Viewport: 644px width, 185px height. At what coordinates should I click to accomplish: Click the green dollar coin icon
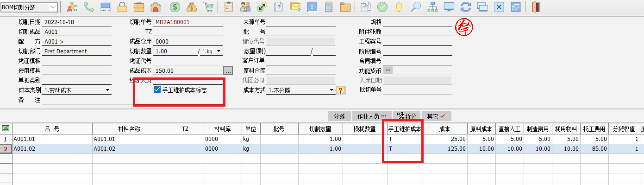coord(175,7)
